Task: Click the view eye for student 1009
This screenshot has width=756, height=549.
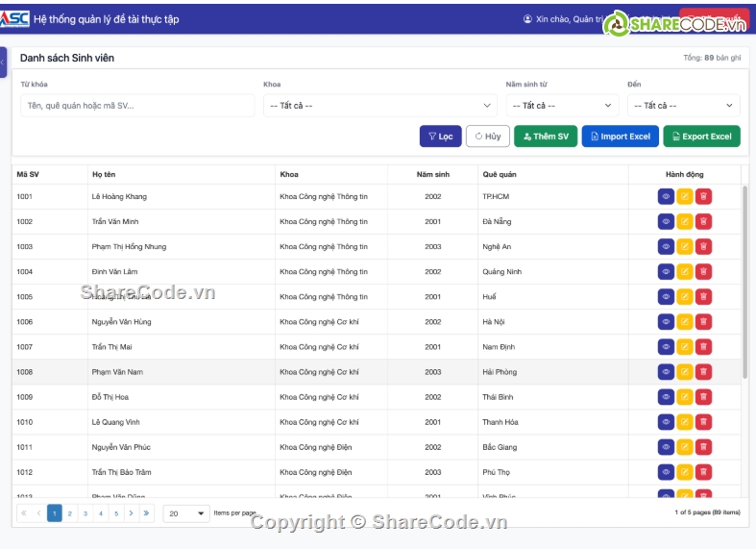Action: point(666,397)
